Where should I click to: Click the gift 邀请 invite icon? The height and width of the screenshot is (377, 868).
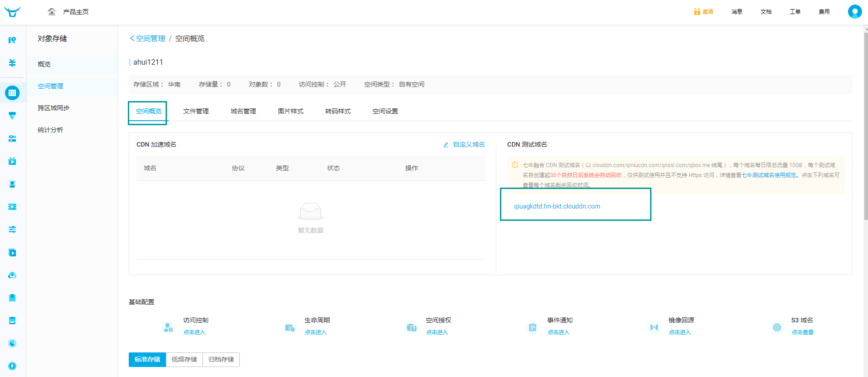(x=697, y=12)
